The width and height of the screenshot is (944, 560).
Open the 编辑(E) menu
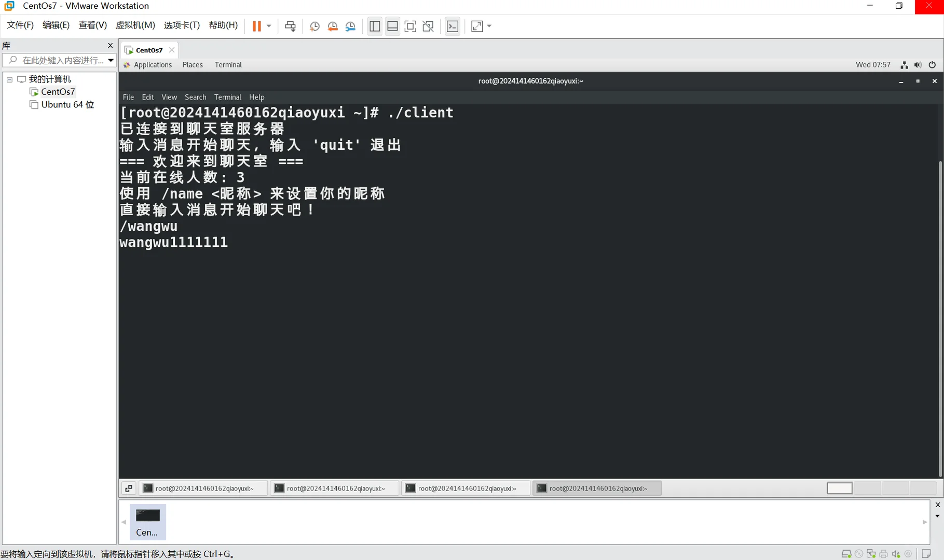tap(56, 25)
